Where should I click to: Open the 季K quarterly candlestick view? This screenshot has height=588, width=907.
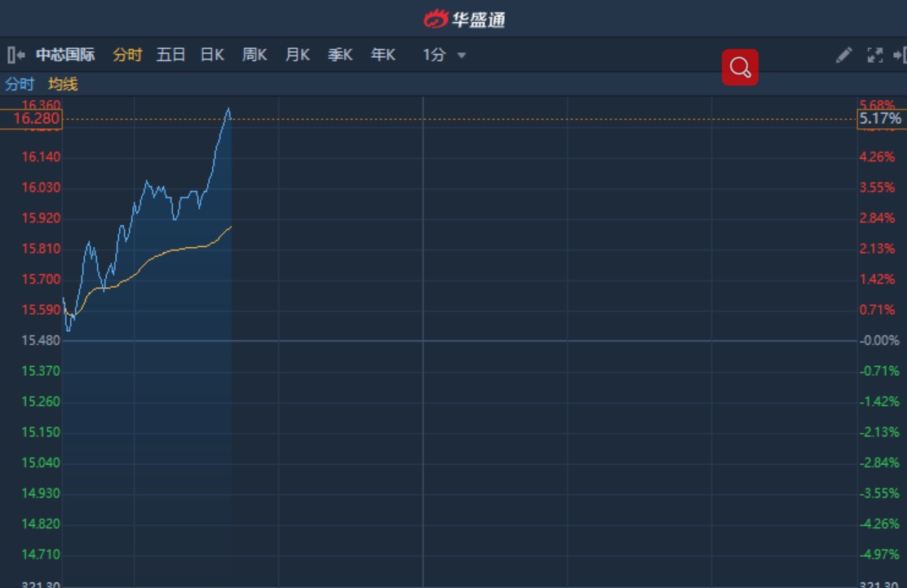pos(340,55)
